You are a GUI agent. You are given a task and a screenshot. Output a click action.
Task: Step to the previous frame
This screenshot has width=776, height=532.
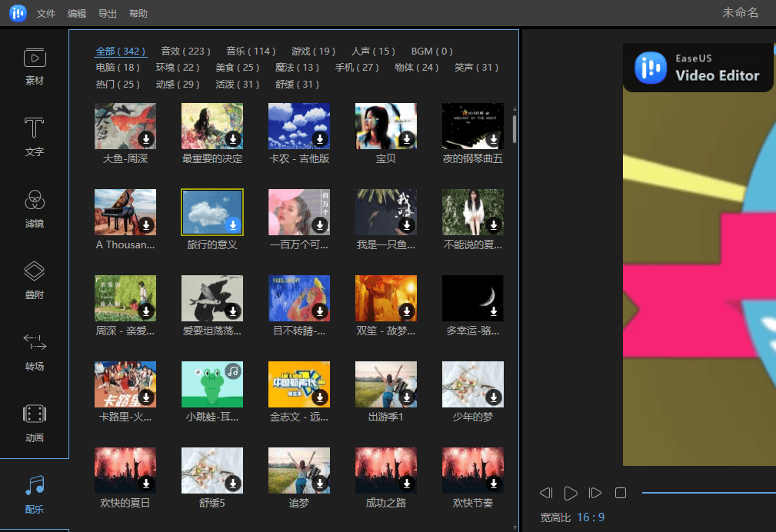546,493
